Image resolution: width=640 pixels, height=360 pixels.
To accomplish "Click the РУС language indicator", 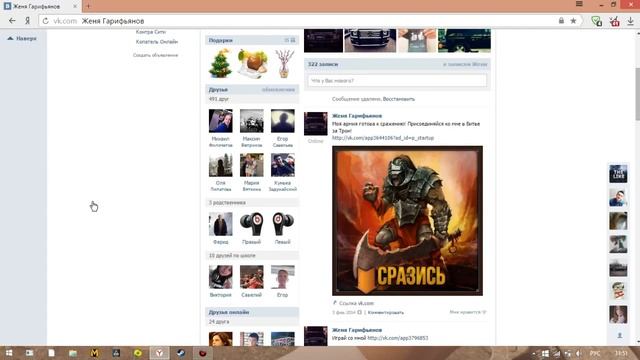I will (595, 353).
